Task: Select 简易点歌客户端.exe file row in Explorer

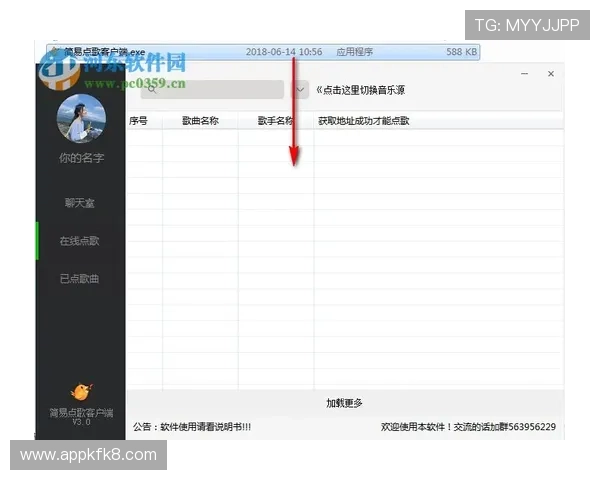Action: 263,52
